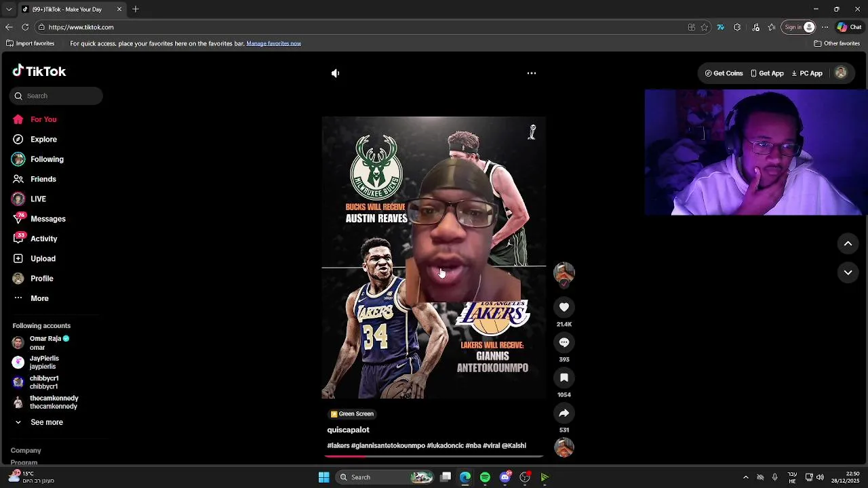Screen dimensions: 868x488
Task: Open Omar Raja's account
Action: pyautogui.click(x=41, y=343)
